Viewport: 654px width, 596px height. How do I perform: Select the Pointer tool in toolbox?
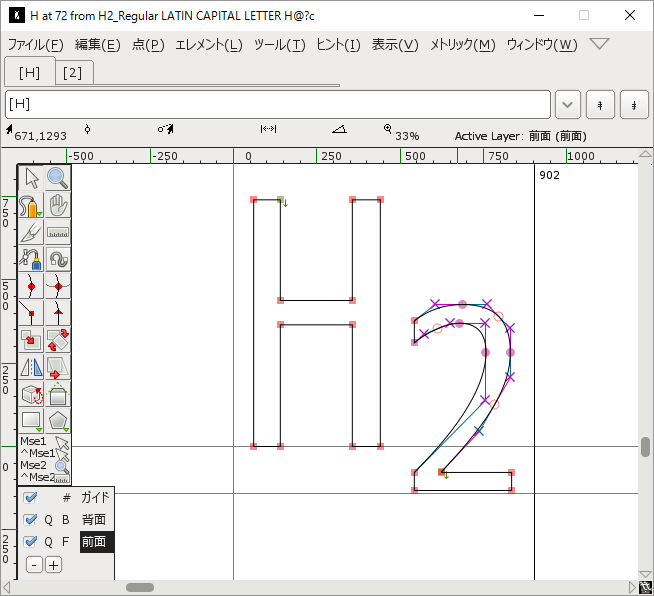31,178
